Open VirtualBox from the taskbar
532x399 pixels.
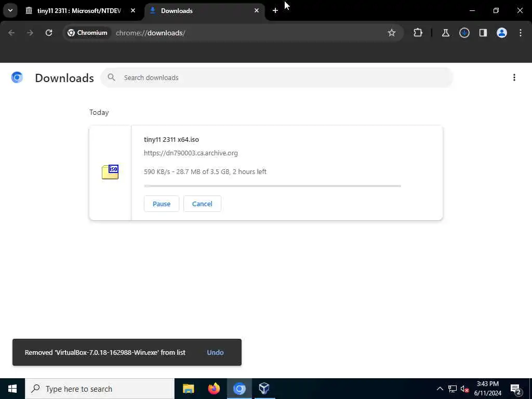click(264, 389)
